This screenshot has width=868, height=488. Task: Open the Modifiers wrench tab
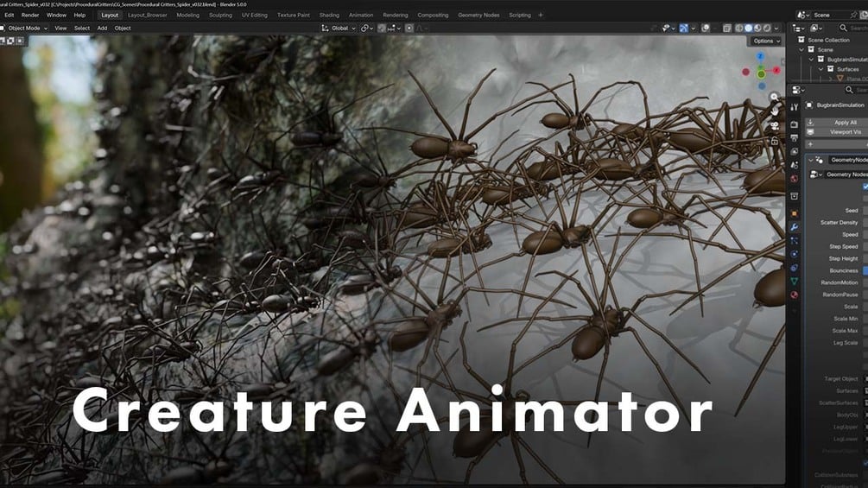794,227
